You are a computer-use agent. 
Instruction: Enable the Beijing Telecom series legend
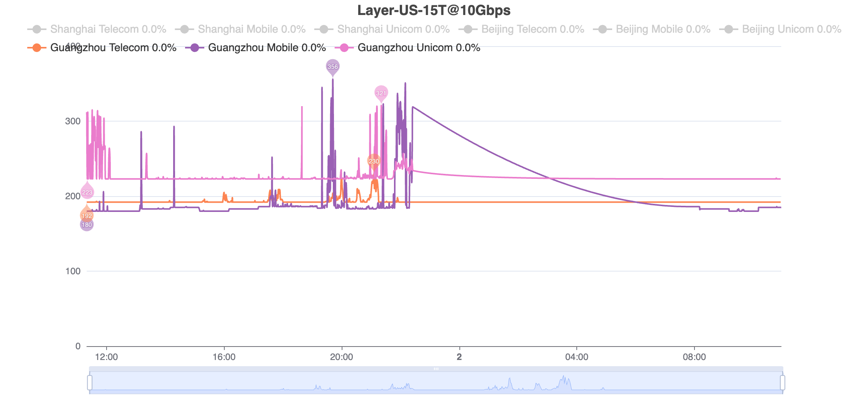(521, 29)
